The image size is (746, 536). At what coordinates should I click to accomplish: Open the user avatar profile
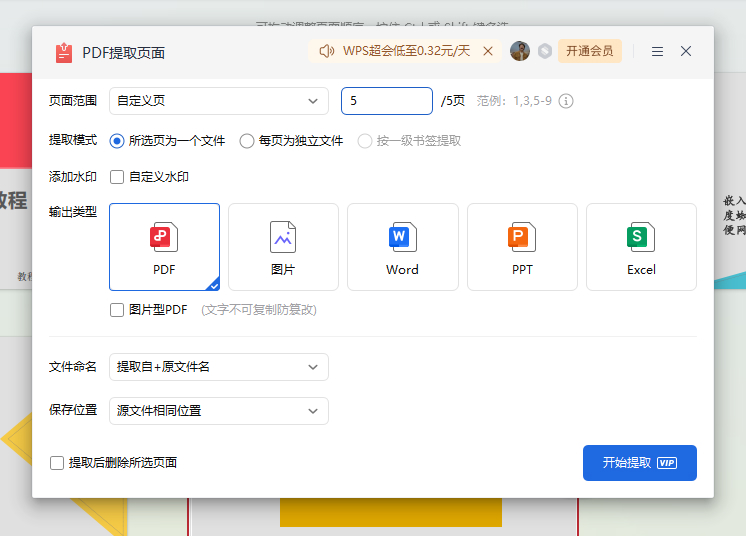click(520, 51)
